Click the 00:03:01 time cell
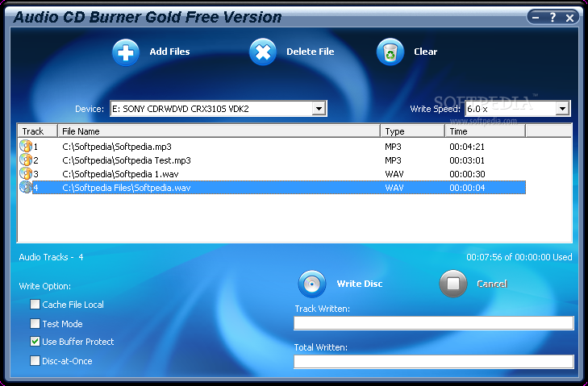The height and width of the screenshot is (386, 588). point(467,160)
